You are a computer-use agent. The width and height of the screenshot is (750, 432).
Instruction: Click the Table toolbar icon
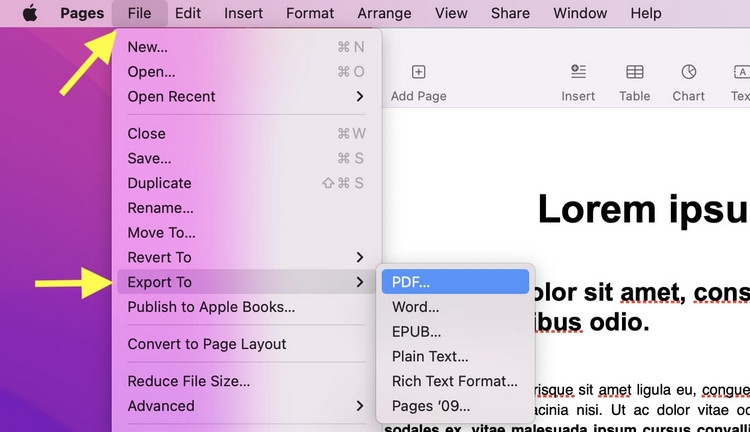635,72
